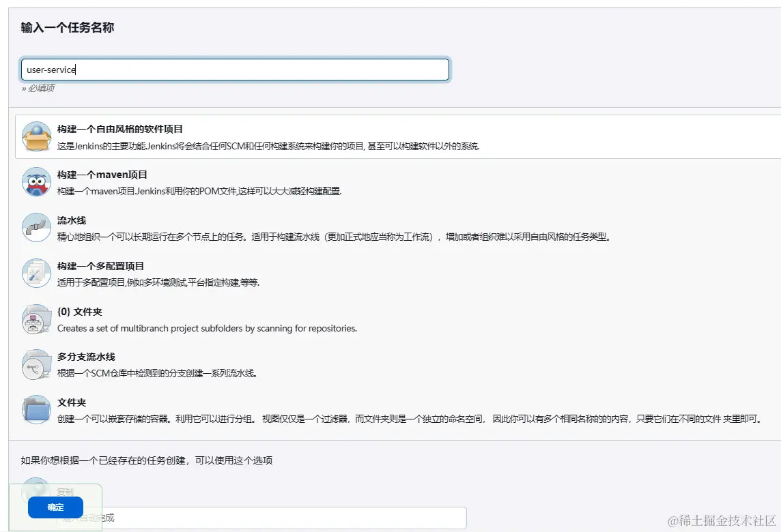Select the {0} 文件夹 title
This screenshot has width=781, height=532.
(80, 312)
